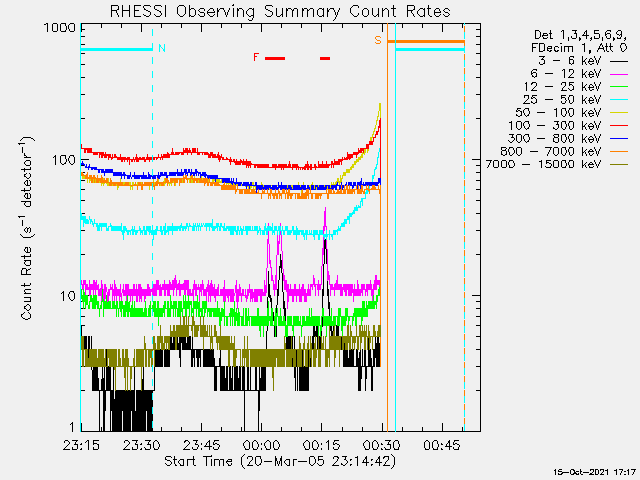Viewport: 640px width, 480px height.
Task: Click the 23:15 time axis label
Action: pyautogui.click(x=81, y=445)
